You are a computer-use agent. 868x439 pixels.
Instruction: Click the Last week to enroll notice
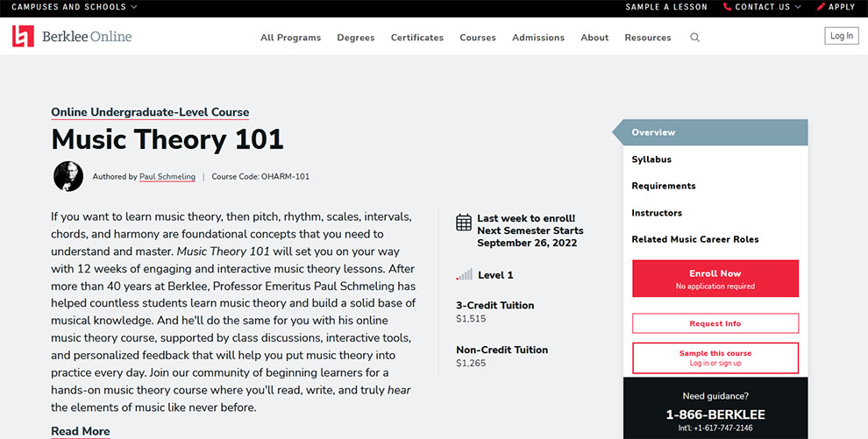coord(526,218)
